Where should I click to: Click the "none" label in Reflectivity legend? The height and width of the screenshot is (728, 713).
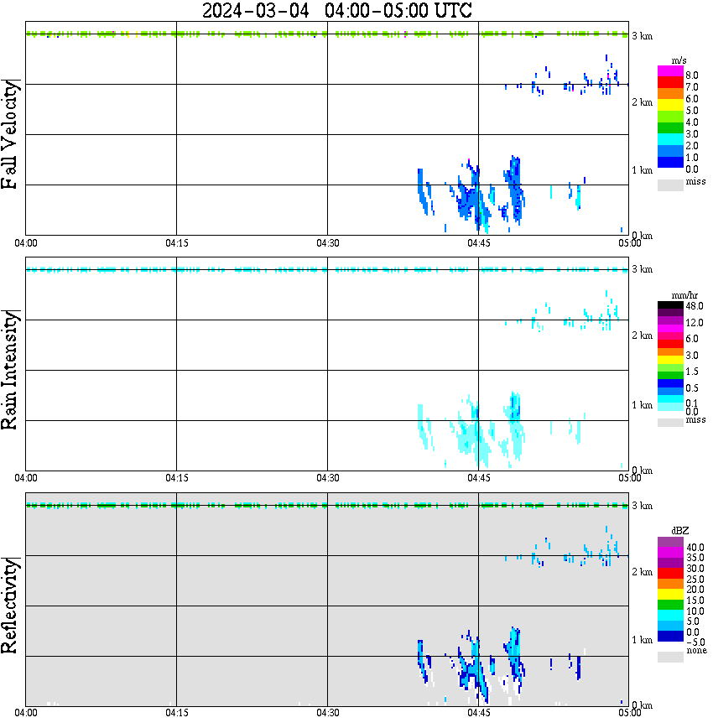tap(696, 651)
